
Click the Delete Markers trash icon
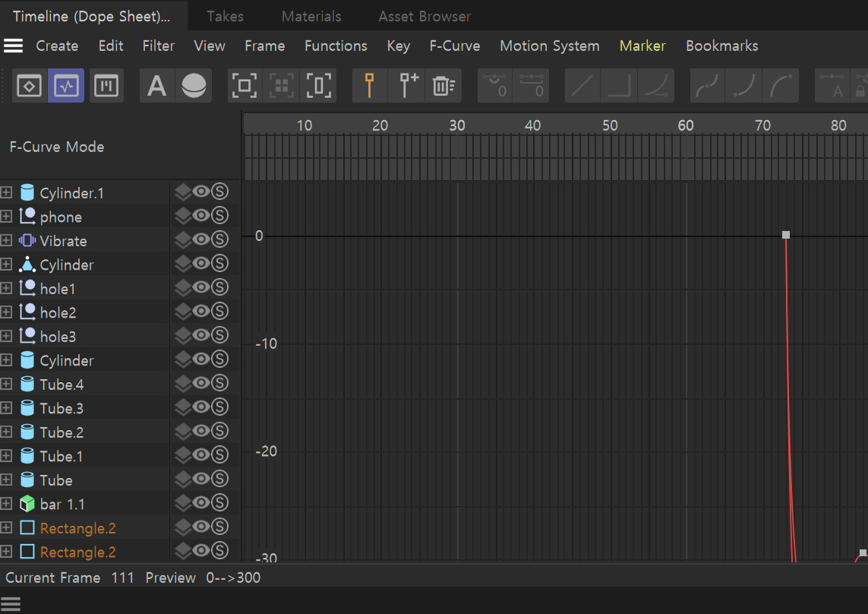click(x=443, y=86)
